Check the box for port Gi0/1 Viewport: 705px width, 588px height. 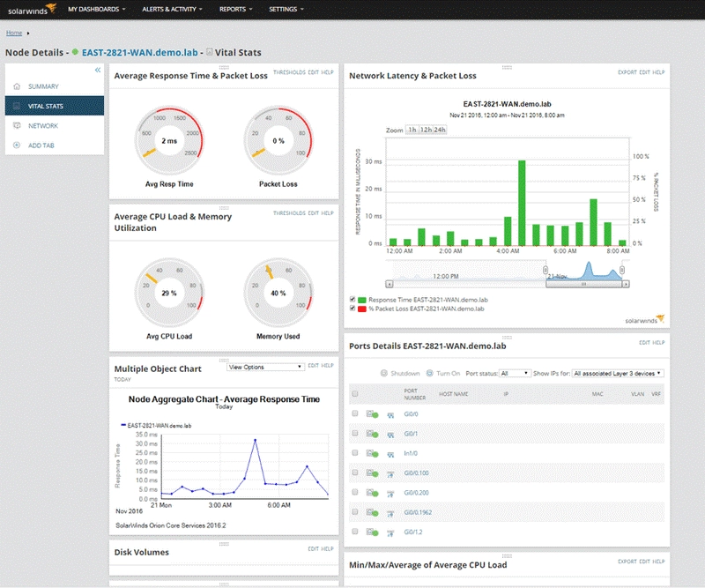tap(355, 433)
